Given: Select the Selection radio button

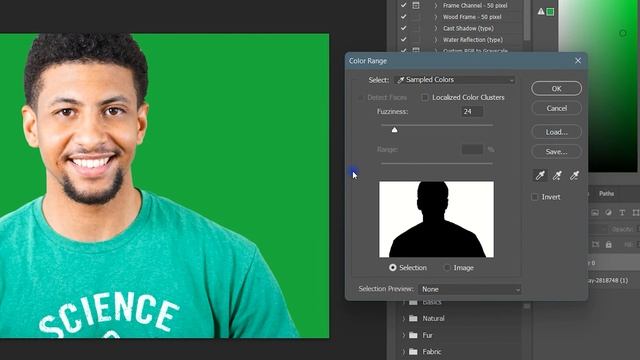Looking at the screenshot, I should pos(393,268).
